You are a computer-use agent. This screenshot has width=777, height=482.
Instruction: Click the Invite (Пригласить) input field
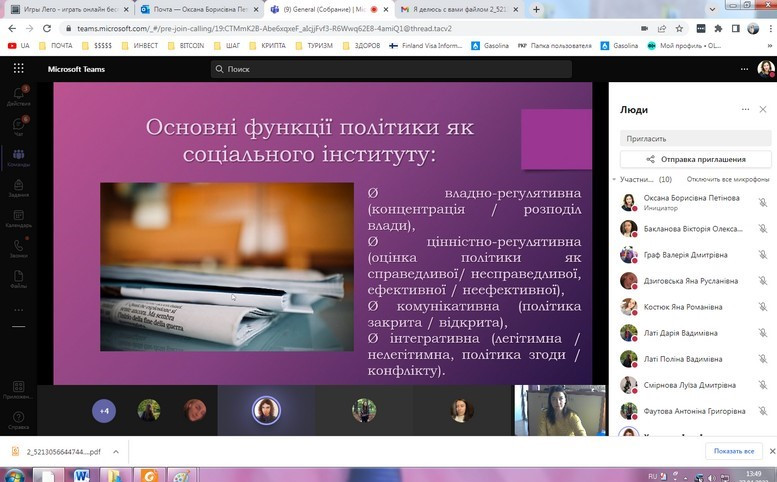tap(695, 139)
